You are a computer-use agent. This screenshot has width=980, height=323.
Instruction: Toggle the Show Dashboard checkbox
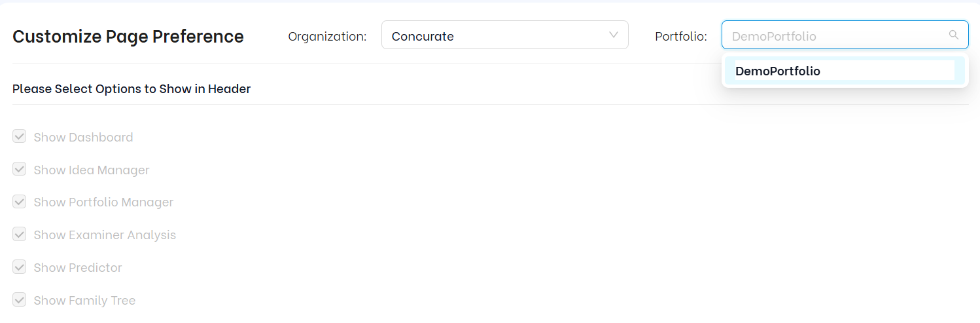point(20,137)
